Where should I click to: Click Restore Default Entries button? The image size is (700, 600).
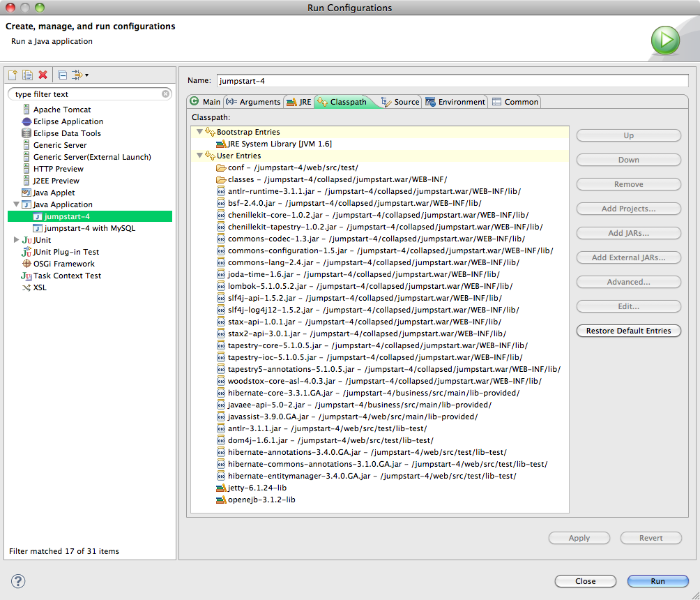(629, 331)
